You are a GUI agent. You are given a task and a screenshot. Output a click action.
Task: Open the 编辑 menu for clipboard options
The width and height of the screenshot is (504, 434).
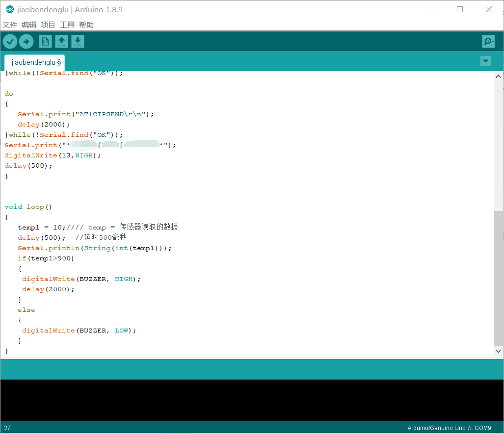[x=28, y=25]
